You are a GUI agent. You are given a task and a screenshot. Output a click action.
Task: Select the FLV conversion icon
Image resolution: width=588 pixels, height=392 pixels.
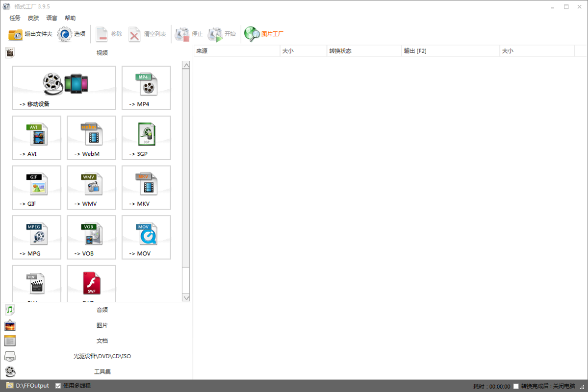[x=36, y=284]
